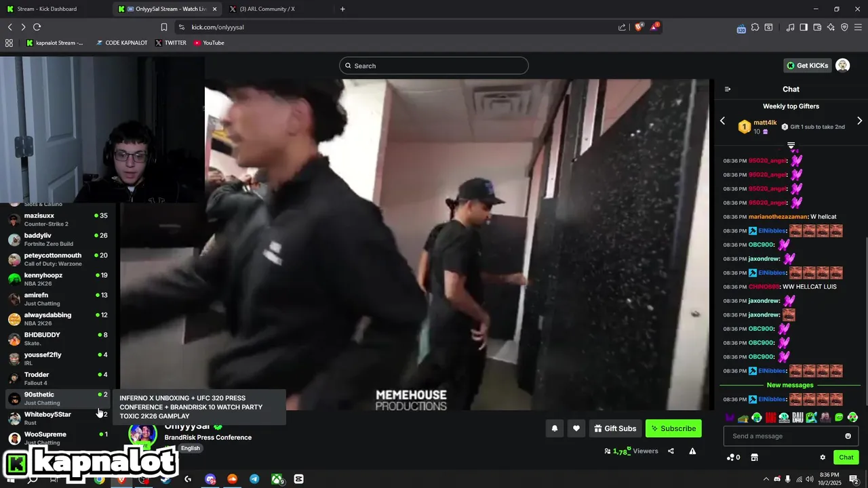
Task: Send message with green Chat button
Action: click(846, 457)
